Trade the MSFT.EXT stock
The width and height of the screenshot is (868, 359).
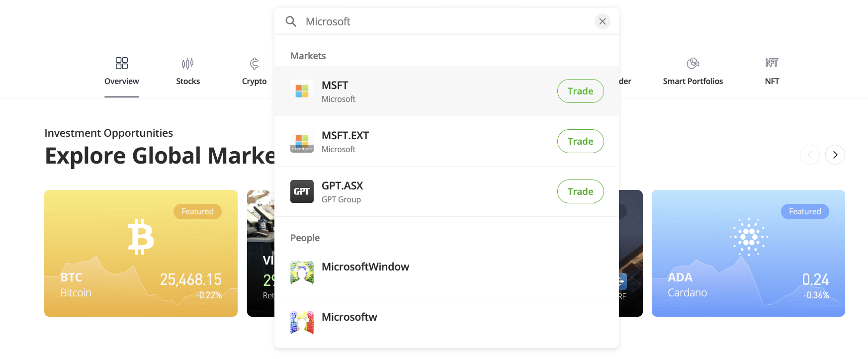tap(580, 141)
